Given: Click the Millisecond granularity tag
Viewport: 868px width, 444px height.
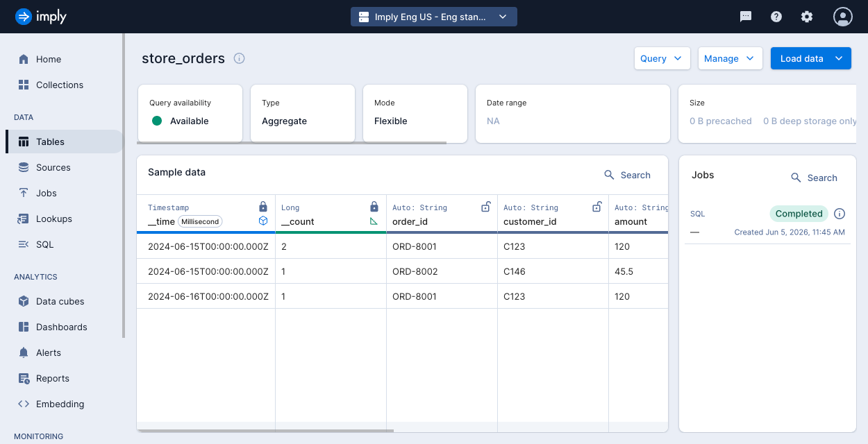Looking at the screenshot, I should [x=201, y=221].
